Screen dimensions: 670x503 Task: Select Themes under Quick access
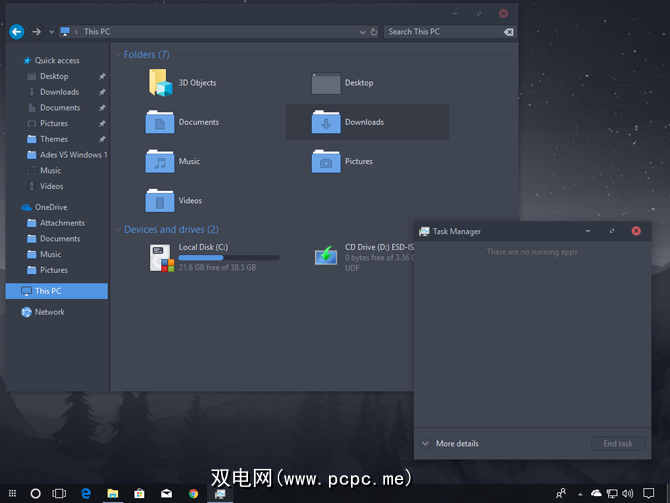[54, 139]
